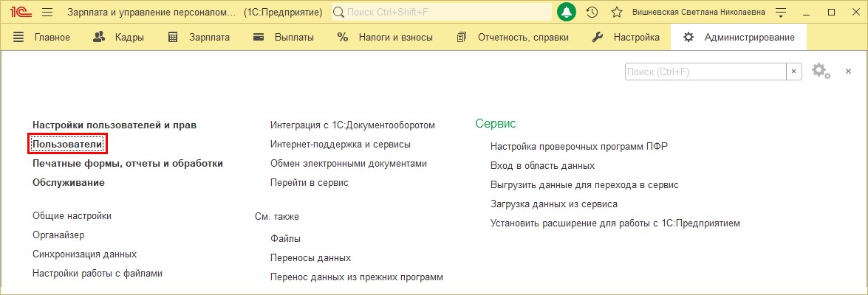Click user name Вишневская Светлана Николаевна
The width and height of the screenshot is (868, 295).
tap(700, 12)
